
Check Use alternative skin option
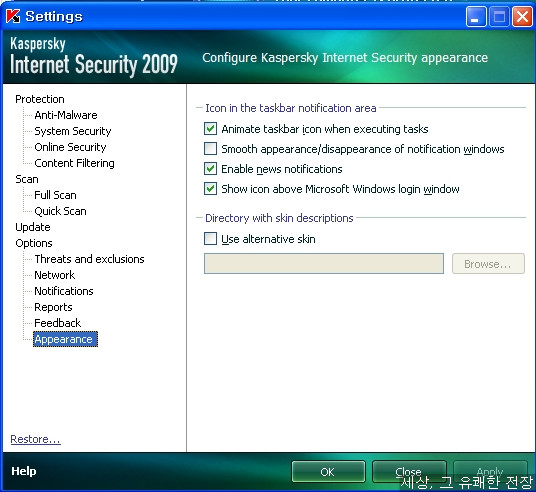tap(210, 239)
